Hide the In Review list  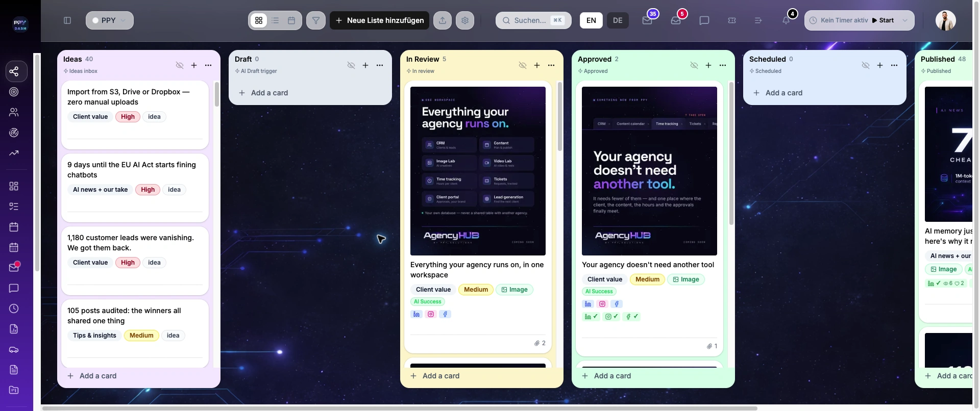(523, 65)
